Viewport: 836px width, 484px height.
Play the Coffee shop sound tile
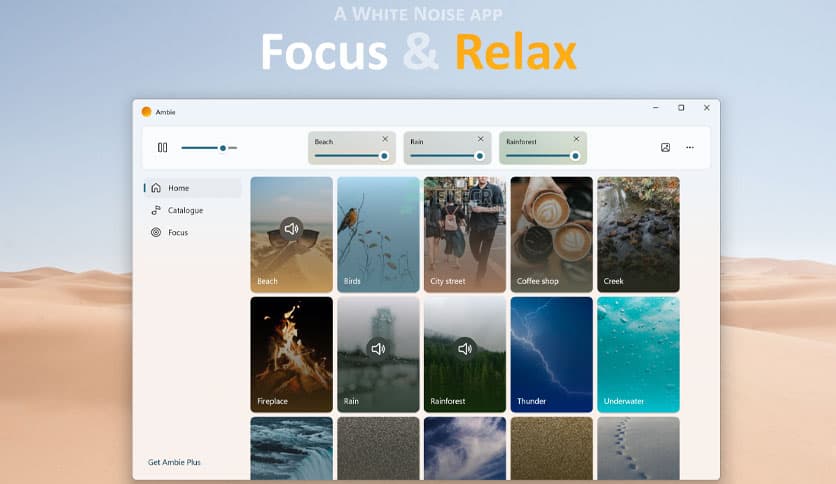click(551, 235)
